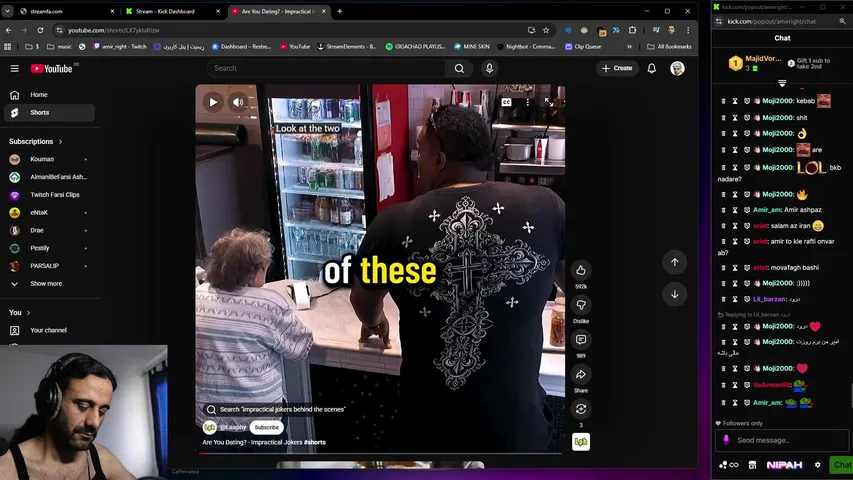
Task: Click the #shorts hashtag link
Action: [315, 442]
